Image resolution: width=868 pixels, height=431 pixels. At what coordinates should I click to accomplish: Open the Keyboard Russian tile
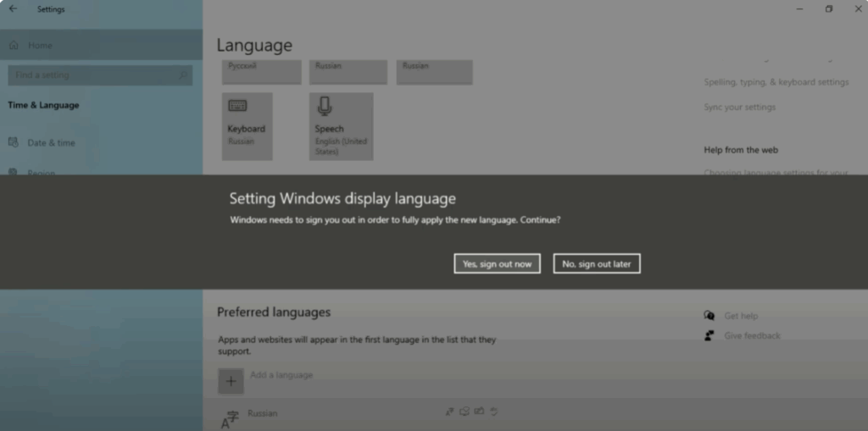248,127
